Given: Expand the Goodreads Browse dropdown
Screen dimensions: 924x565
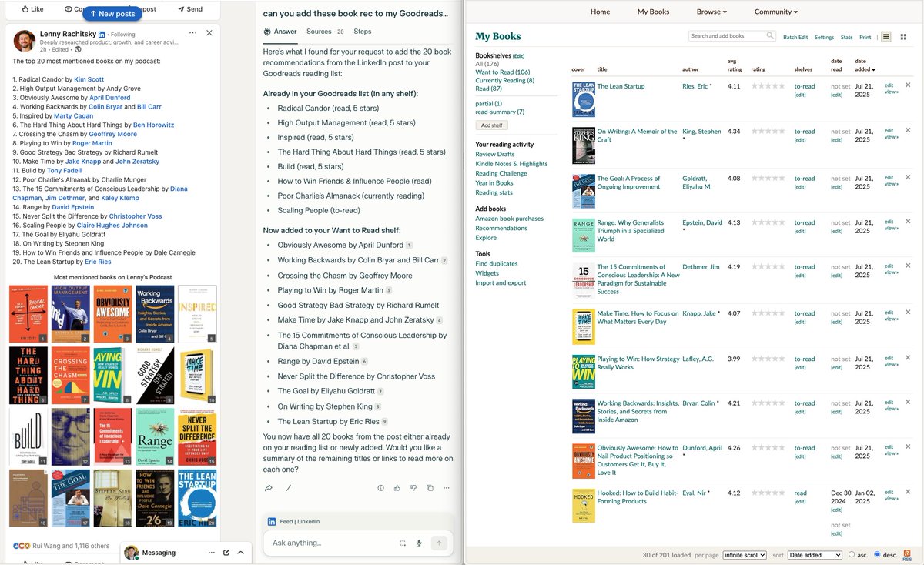Looking at the screenshot, I should [x=711, y=12].
